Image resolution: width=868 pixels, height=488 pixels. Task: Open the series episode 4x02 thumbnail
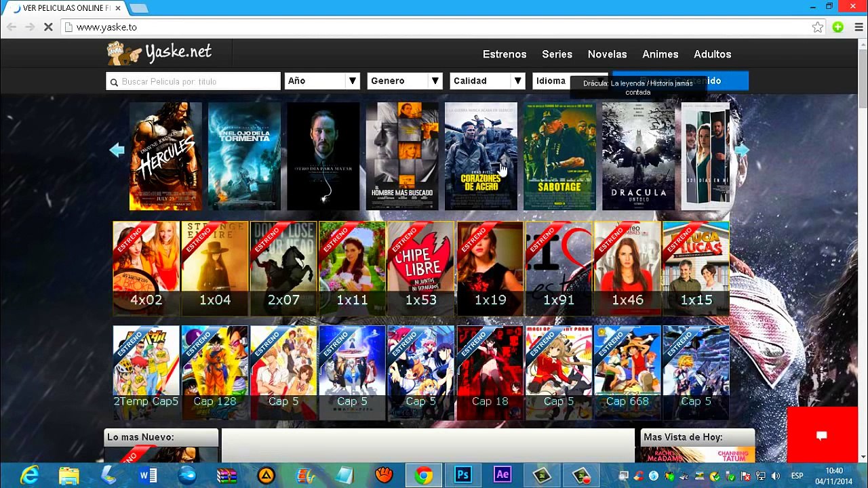coord(146,268)
